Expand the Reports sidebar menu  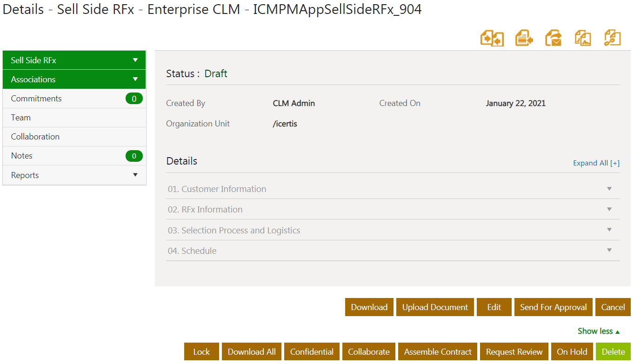click(135, 175)
